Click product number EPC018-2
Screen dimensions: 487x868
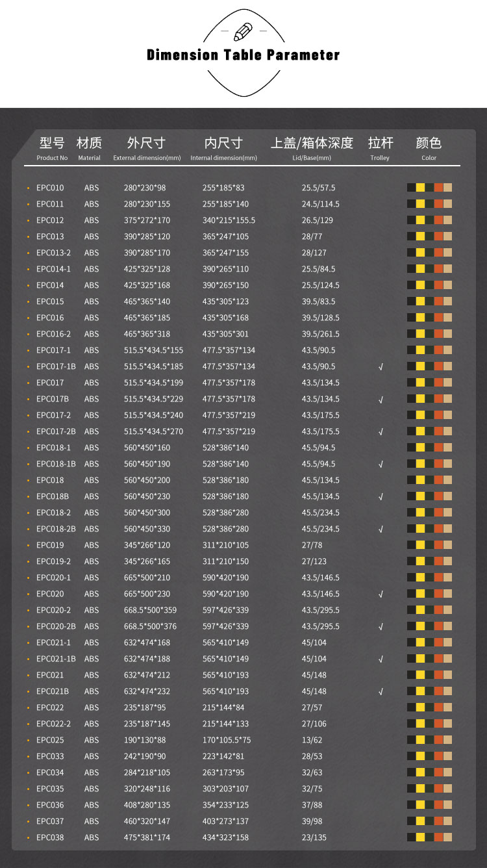(x=54, y=513)
